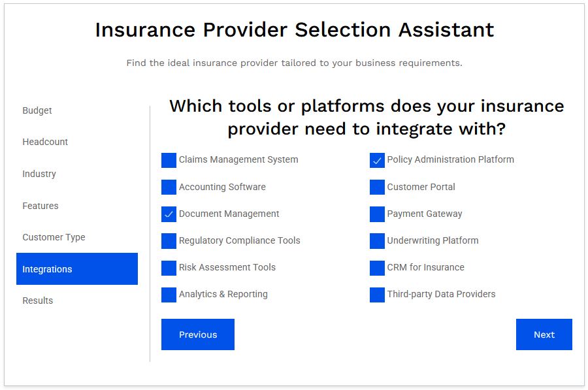Check the CRM for Insurance box
588x390 pixels.
pos(377,268)
